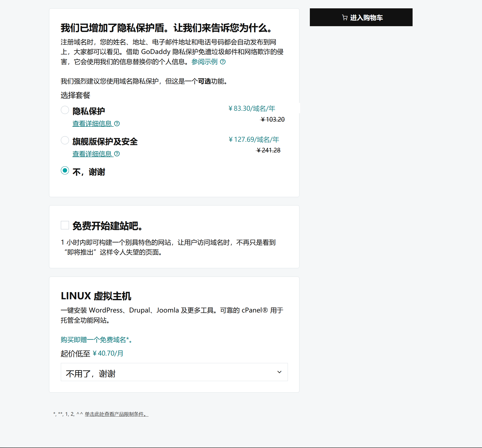The image size is (482, 448).
Task: Click help icon under 旗舰版保护及安全 option
Action: tap(117, 154)
